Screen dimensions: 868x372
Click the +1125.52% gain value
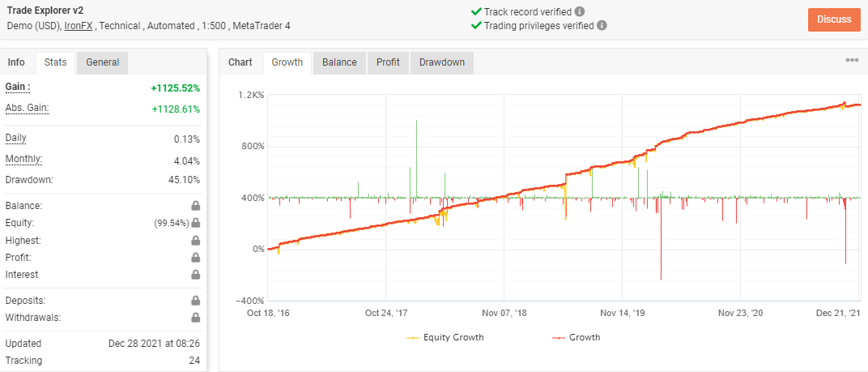176,88
